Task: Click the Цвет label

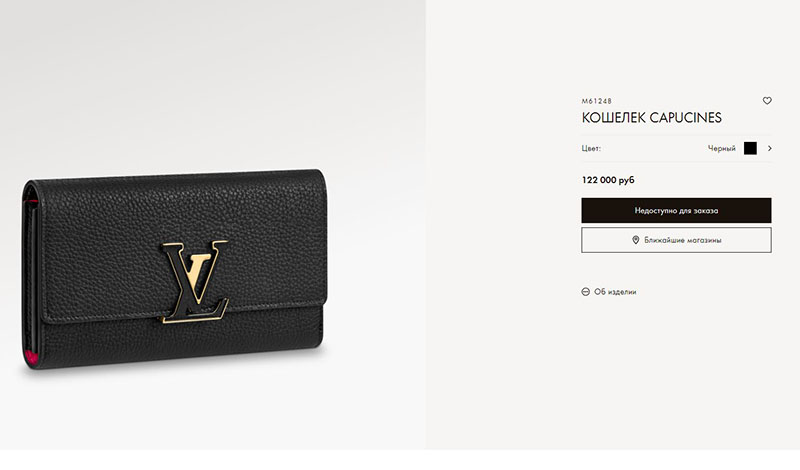Action: pos(591,149)
